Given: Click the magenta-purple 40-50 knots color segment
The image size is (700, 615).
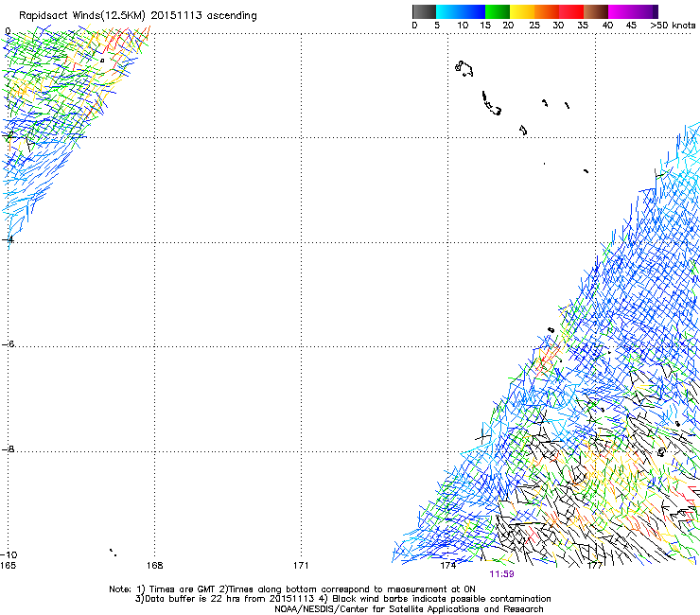Looking at the screenshot, I should pyautogui.click(x=633, y=11).
